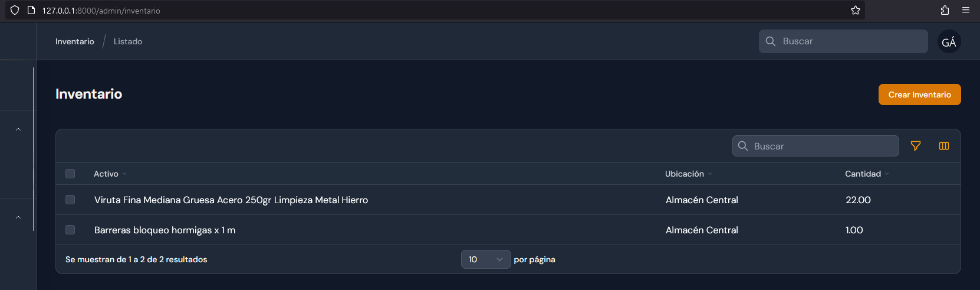Viewport: 980px width, 290px height.
Task: Select all rows with header checkbox
Action: (x=70, y=174)
